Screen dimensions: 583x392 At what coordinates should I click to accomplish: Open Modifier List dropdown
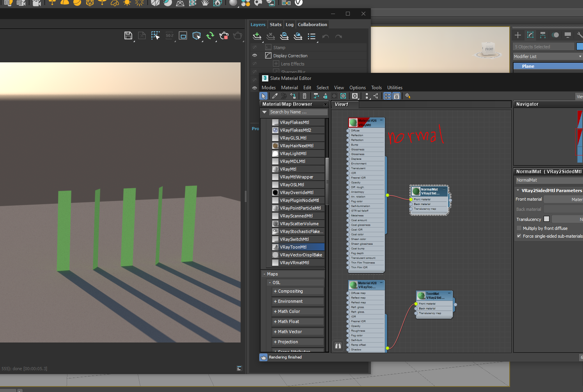[x=548, y=57]
